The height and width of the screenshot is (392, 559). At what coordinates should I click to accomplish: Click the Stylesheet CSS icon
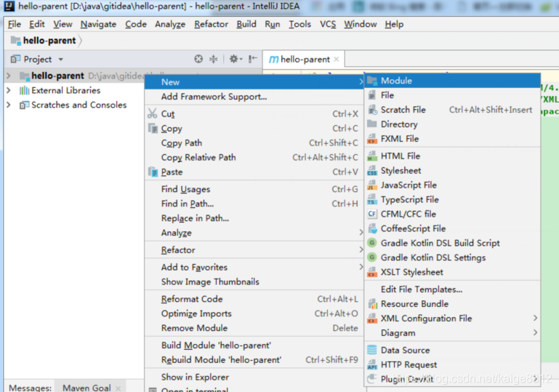coord(372,171)
